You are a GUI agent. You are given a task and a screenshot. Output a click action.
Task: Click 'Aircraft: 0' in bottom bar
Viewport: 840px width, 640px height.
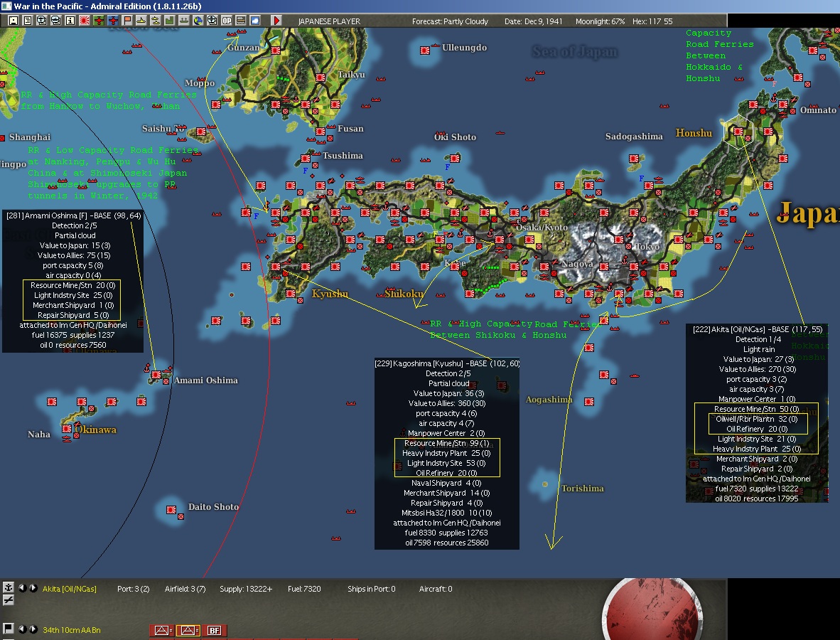436,589
